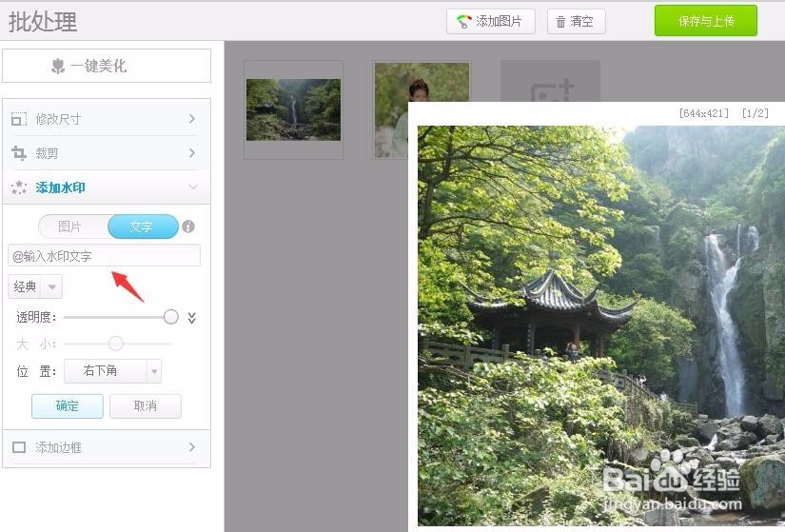Click the [644x421] dimension text

tap(704, 113)
